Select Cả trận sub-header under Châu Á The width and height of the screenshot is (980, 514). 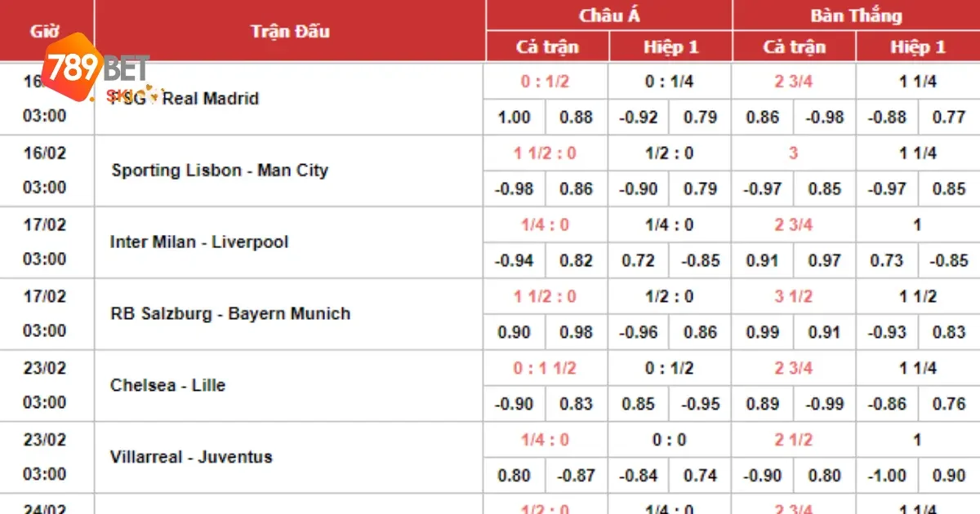[x=547, y=47]
